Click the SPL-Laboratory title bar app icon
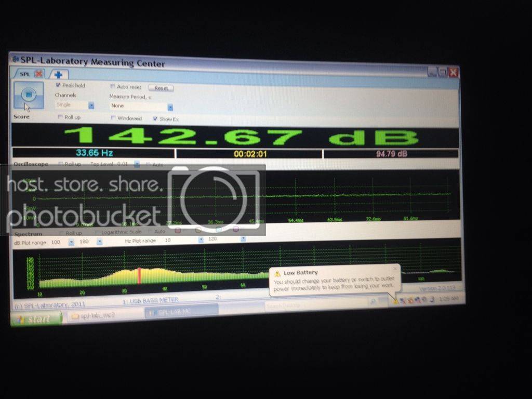Screen dimensions: 532x399 16,59
